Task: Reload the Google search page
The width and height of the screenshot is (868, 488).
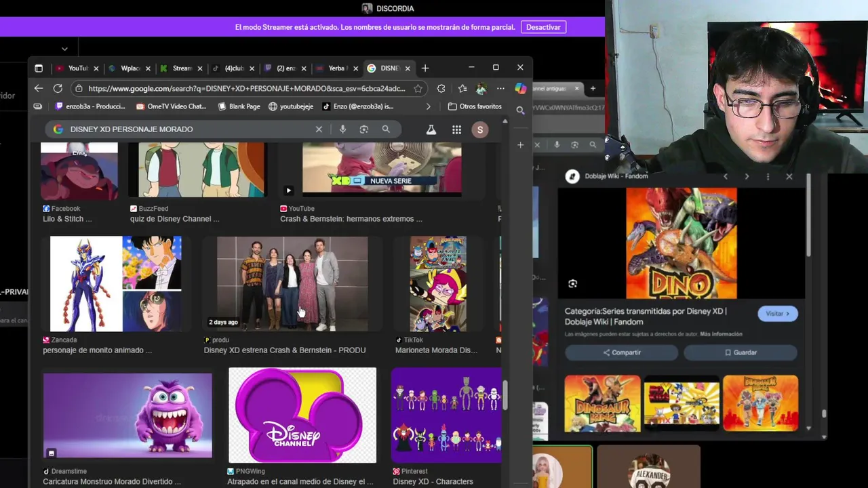Action: pyautogui.click(x=58, y=88)
